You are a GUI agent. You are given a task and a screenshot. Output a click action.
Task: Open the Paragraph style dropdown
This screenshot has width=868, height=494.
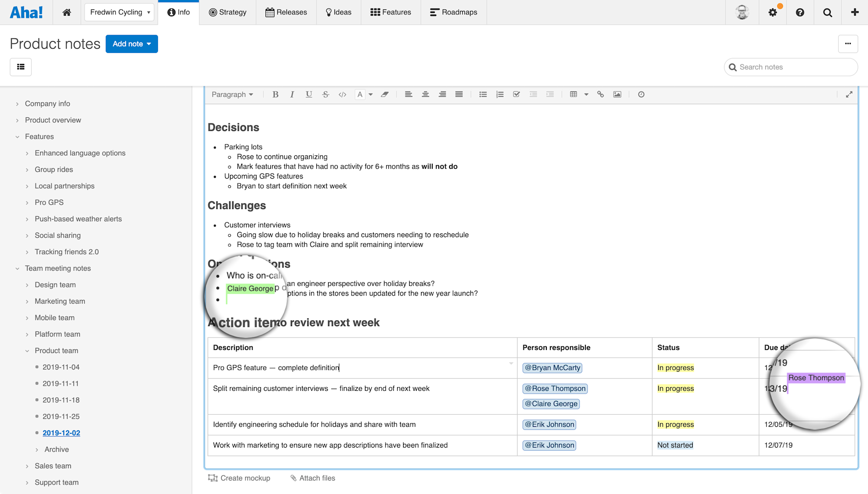tap(233, 94)
